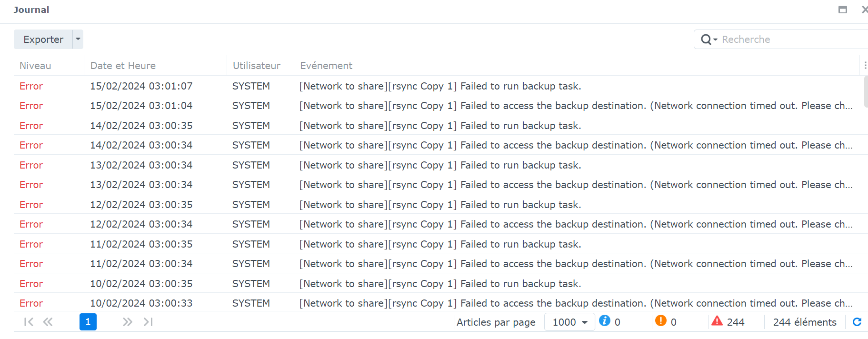Open the Exporter dropdown arrow
The image size is (868, 339).
(78, 40)
